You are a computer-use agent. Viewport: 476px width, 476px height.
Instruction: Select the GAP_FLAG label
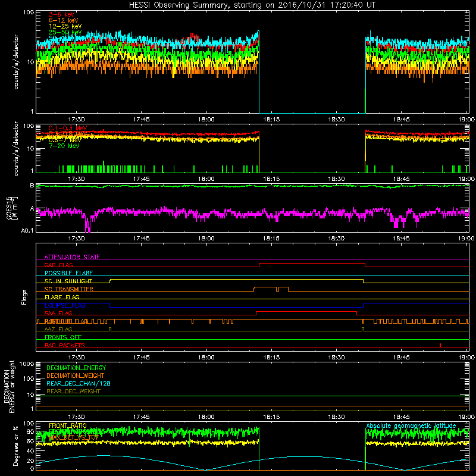[x=58, y=265]
